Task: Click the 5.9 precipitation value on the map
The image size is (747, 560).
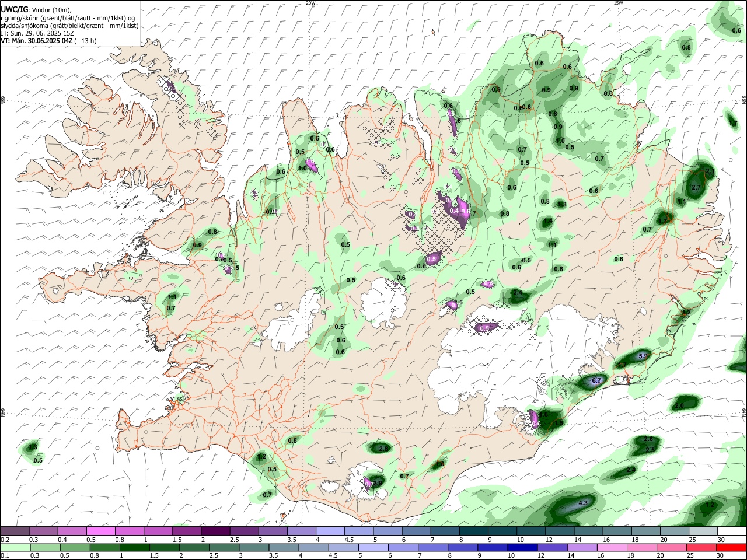Action: tap(644, 356)
